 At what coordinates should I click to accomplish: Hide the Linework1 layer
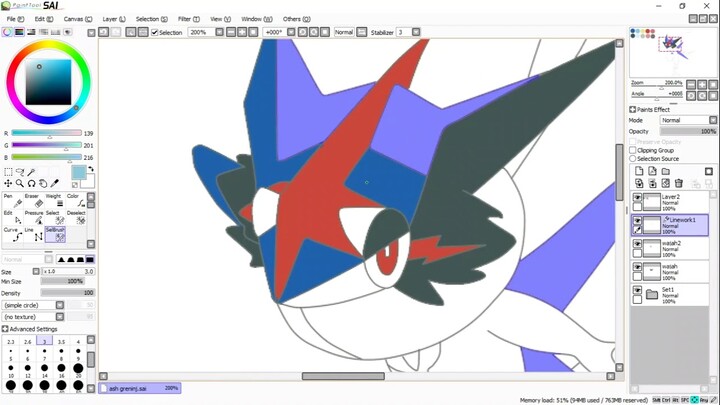[x=637, y=221]
